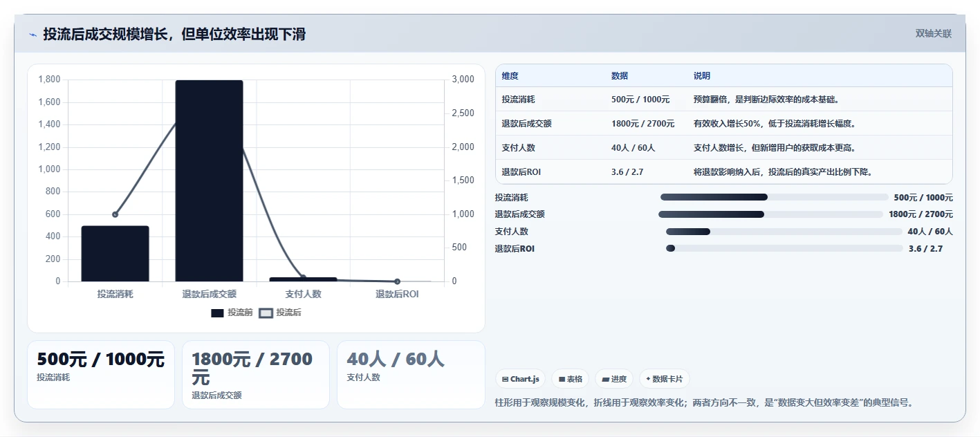The height and width of the screenshot is (437, 980).
Task: Toggle the 投流后 legend swatch
Action: [266, 313]
